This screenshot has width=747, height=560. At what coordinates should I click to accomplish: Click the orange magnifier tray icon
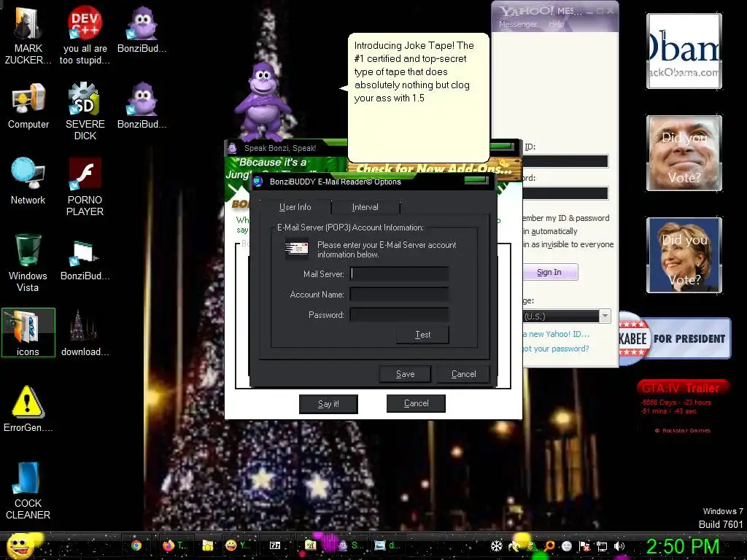(x=549, y=546)
